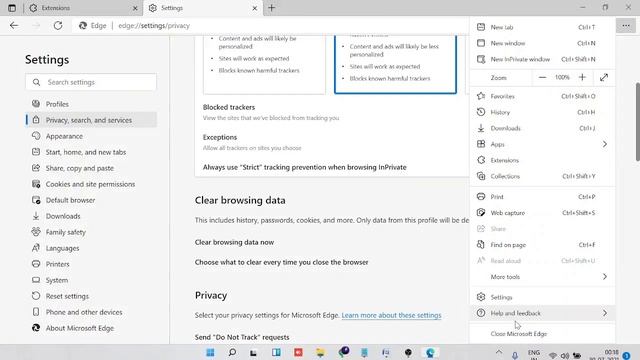The height and width of the screenshot is (360, 640).
Task: Go to System settings
Action: [57, 280]
